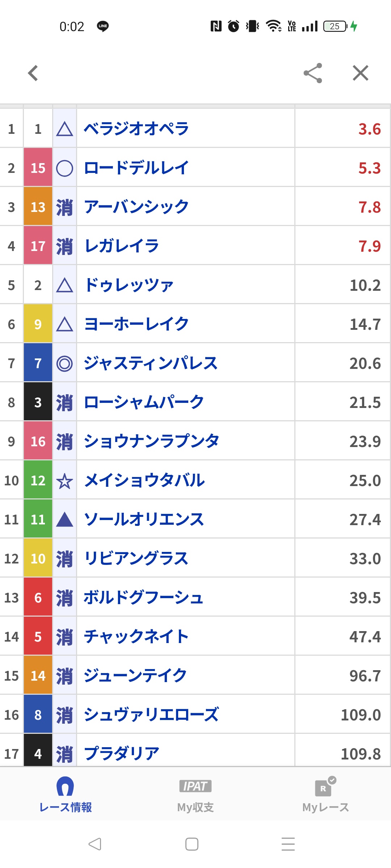The width and height of the screenshot is (391, 868).
Task: Open horse page for ショウナンラプンタ
Action: pyautogui.click(x=151, y=442)
